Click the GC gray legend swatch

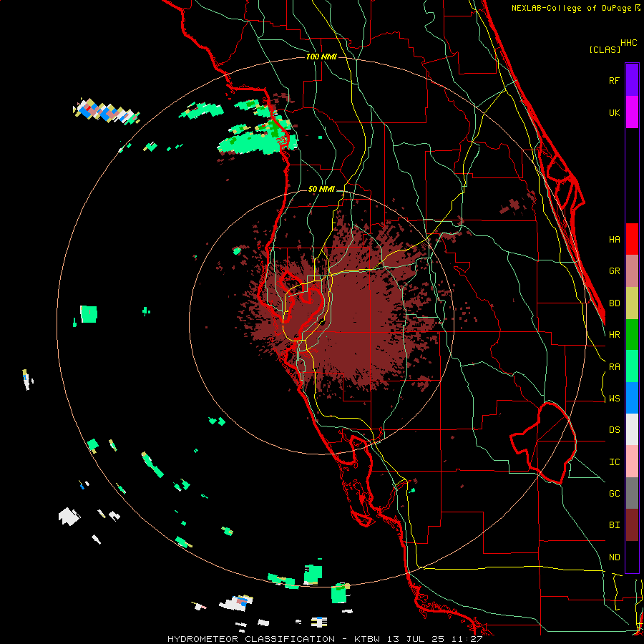click(632, 493)
